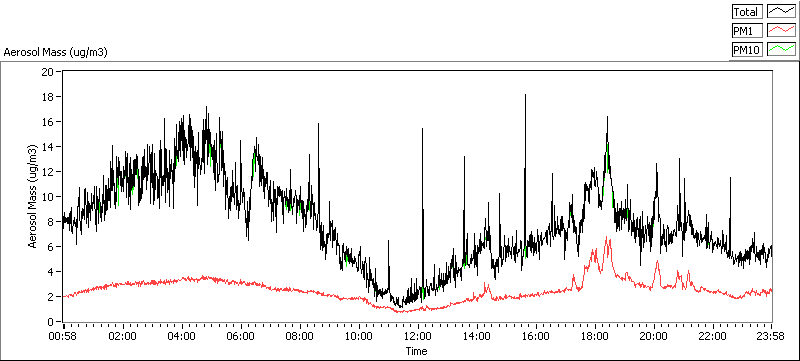Click the 10:00 time axis label
This screenshot has width=800, height=361.
359,336
